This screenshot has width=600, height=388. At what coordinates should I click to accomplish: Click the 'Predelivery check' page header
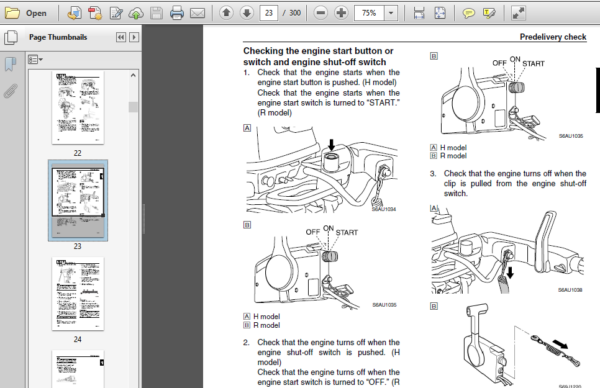(553, 37)
